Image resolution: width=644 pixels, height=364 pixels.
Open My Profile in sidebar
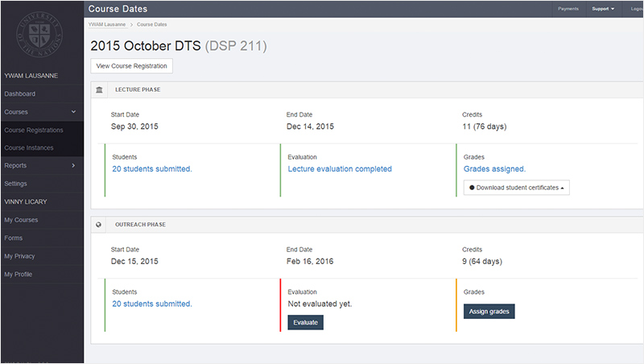(x=18, y=275)
